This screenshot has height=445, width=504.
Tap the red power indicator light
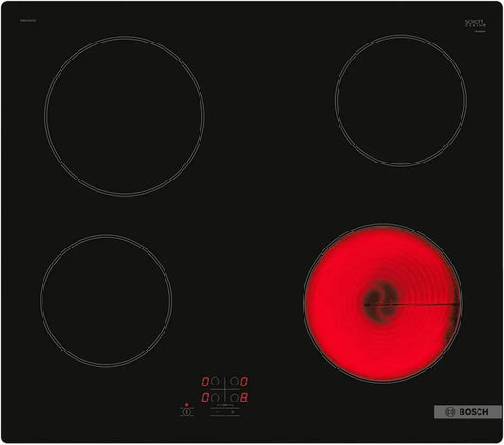point(186,405)
